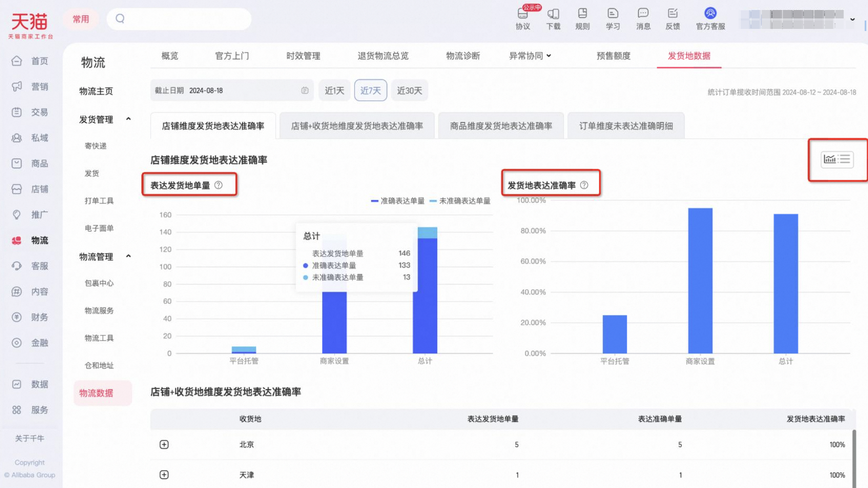This screenshot has height=488, width=868.
Task: Click the calendar icon in date field
Action: click(305, 90)
